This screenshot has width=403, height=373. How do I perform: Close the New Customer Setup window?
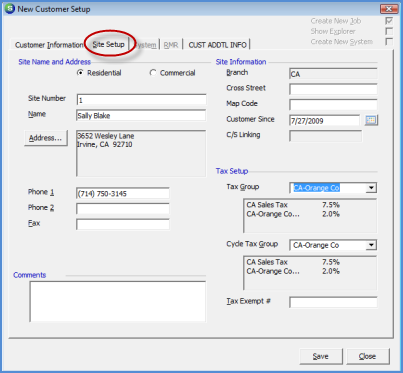point(389,9)
